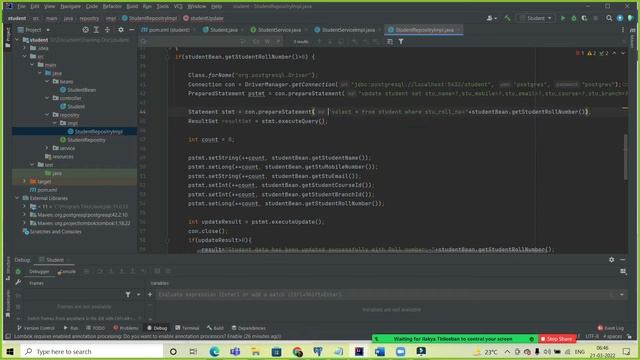Open Event Log button

click(611, 328)
